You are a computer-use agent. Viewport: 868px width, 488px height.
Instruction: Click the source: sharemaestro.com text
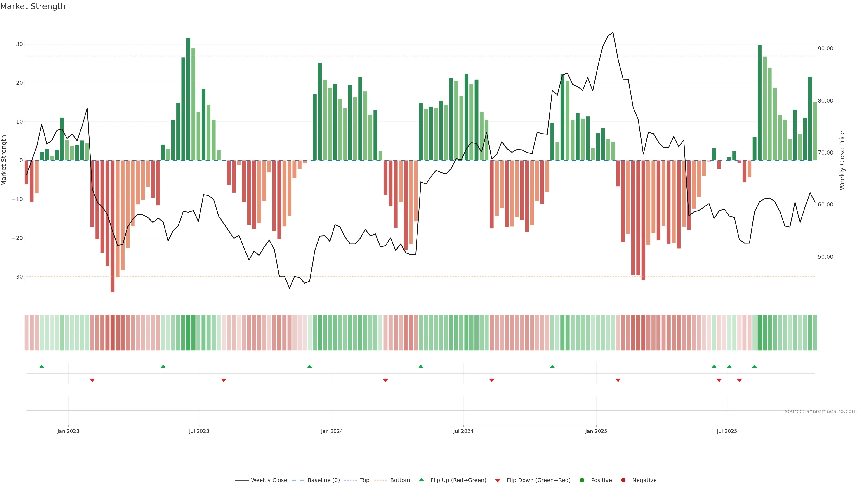click(821, 411)
